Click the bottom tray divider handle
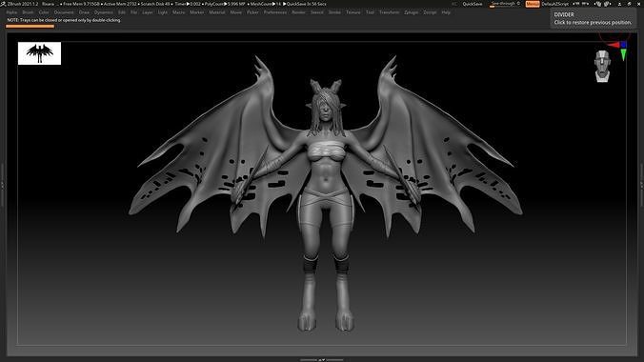 [322, 360]
